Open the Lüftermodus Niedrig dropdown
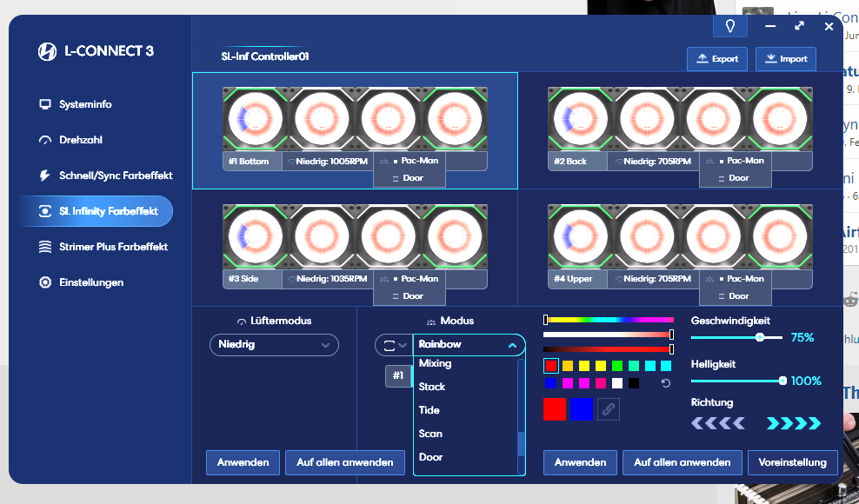The width and height of the screenshot is (859, 504). (274, 345)
